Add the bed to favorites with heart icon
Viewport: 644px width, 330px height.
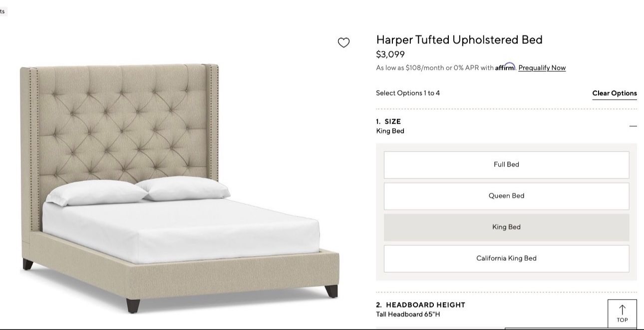click(343, 43)
